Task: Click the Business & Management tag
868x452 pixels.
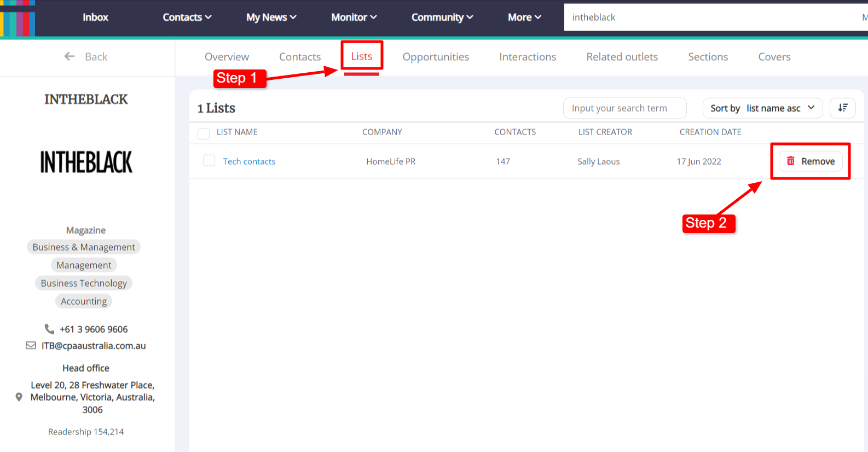Action: 84,247
